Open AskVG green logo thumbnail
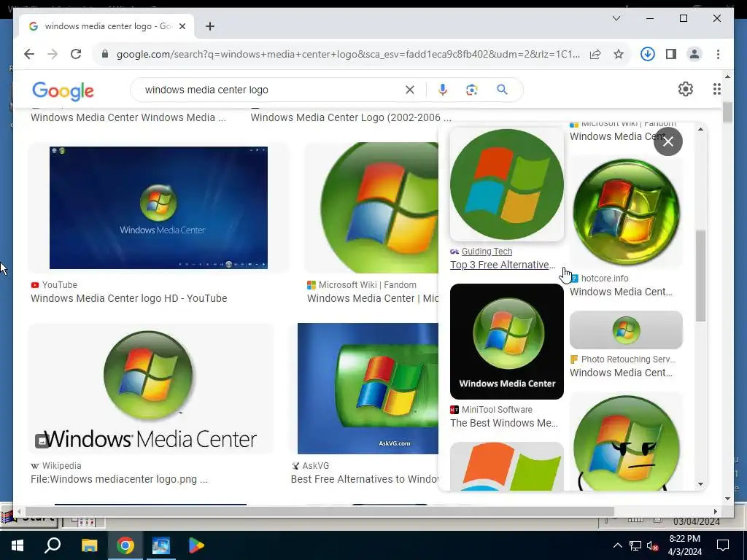747x560 pixels. pyautogui.click(x=368, y=389)
